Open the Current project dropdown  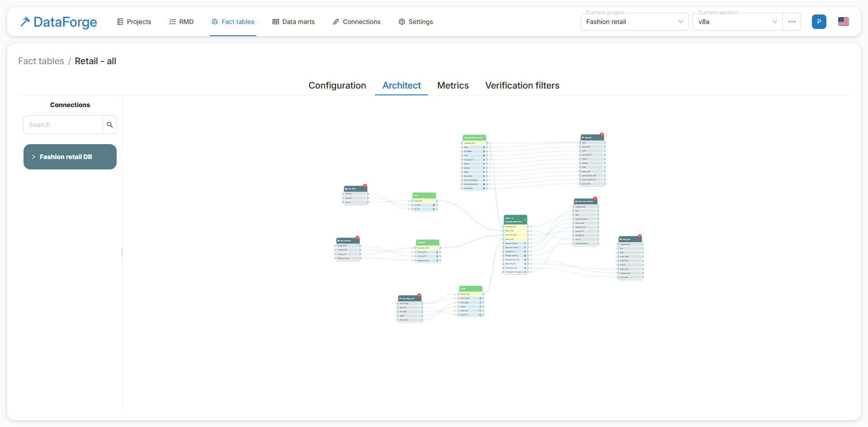pyautogui.click(x=634, y=22)
